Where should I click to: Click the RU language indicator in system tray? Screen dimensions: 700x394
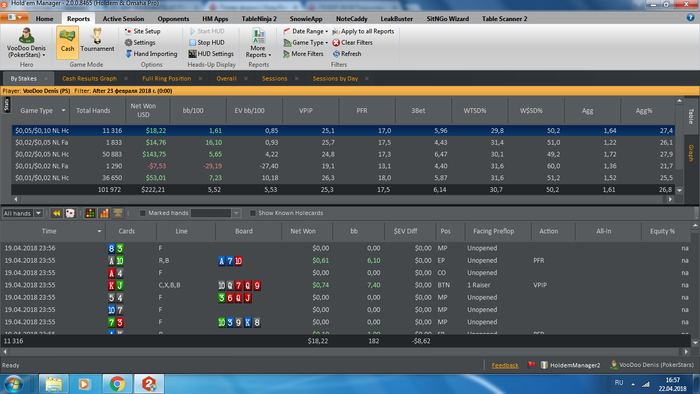pos(619,383)
